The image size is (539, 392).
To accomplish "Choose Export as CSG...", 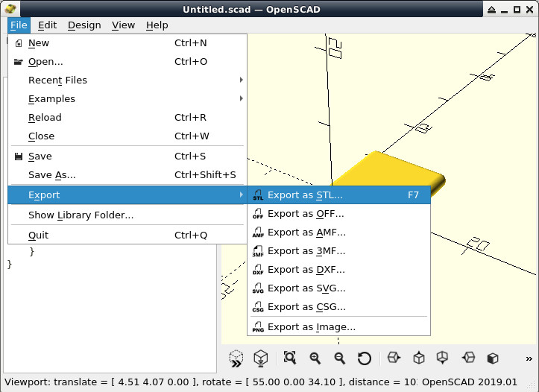I will [338, 307].
